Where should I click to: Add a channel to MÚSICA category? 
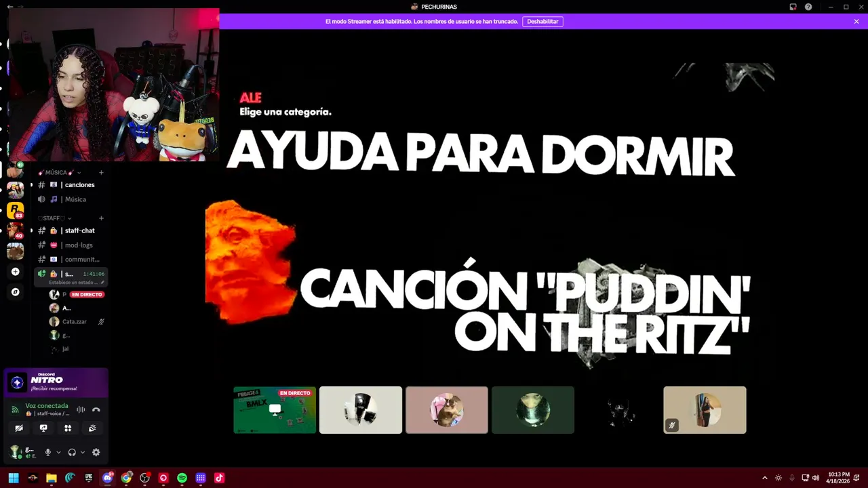pyautogui.click(x=101, y=172)
